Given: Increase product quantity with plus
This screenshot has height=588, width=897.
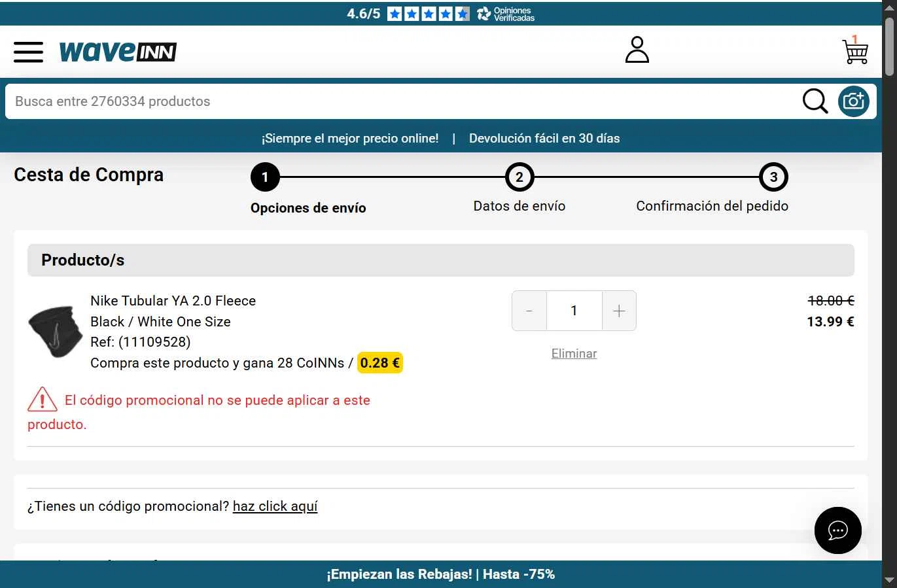Looking at the screenshot, I should coord(619,311).
